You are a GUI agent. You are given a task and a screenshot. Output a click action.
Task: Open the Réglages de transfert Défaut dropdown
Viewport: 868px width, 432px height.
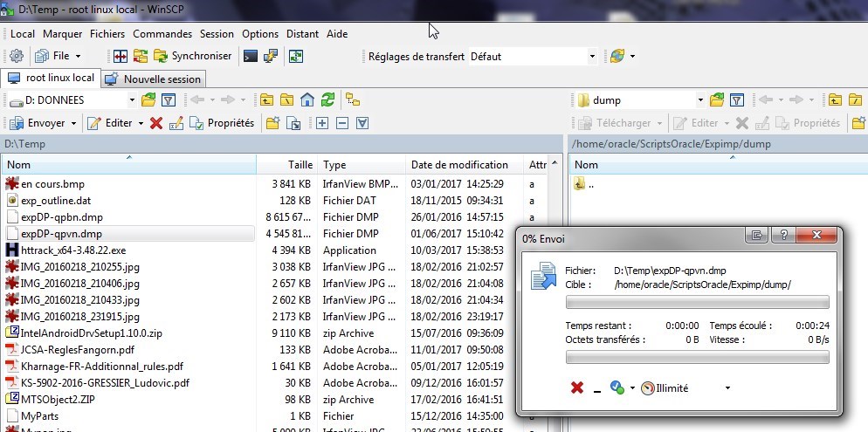pos(591,56)
